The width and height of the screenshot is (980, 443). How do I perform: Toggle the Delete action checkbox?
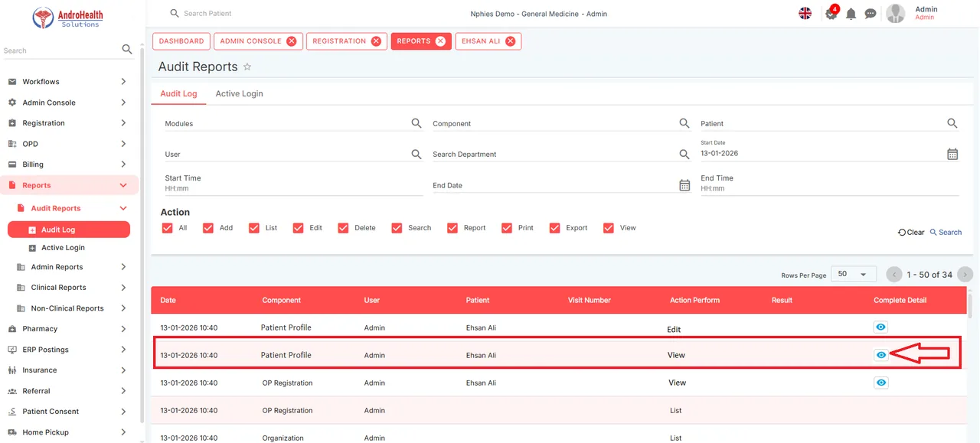point(343,228)
